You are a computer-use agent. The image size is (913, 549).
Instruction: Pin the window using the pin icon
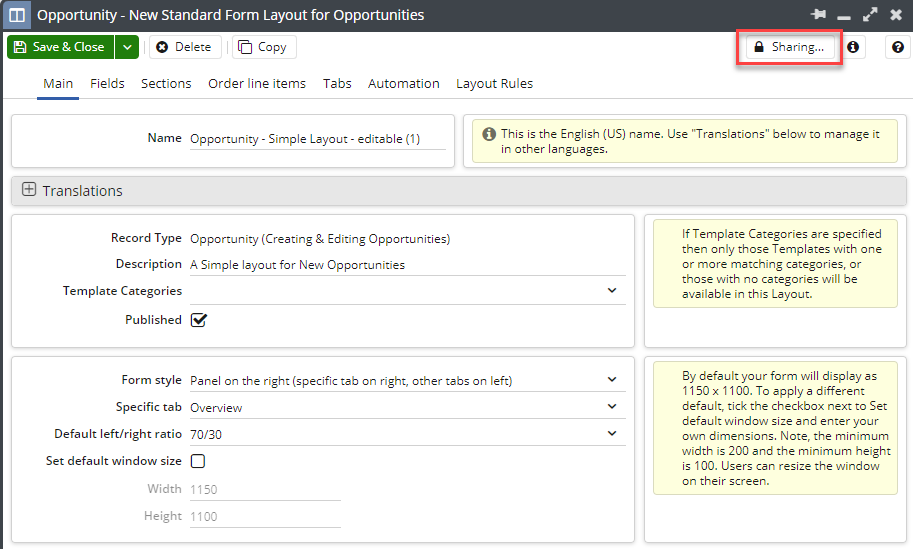coord(819,15)
